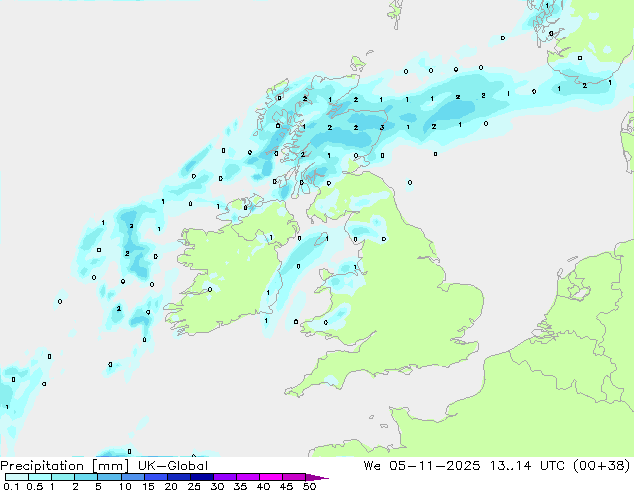Click the 10–15 mm legend color box
634x490 pixels.
coord(133,477)
